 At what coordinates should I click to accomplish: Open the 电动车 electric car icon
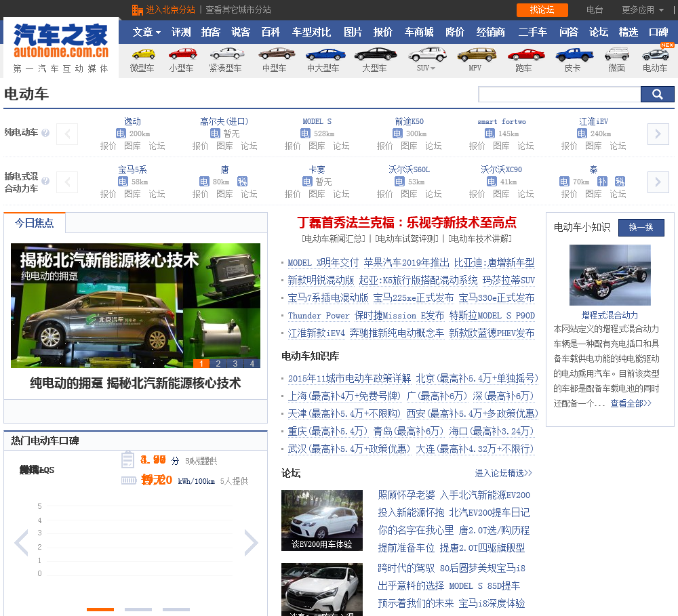[655, 54]
